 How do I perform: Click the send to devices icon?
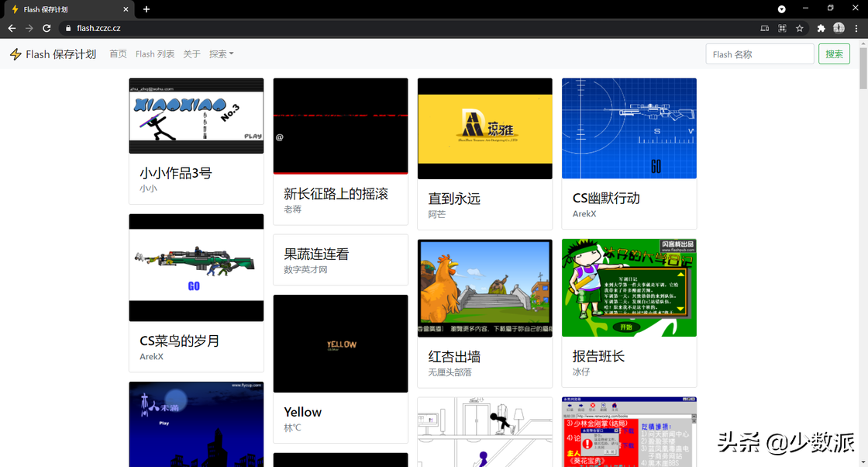[765, 28]
